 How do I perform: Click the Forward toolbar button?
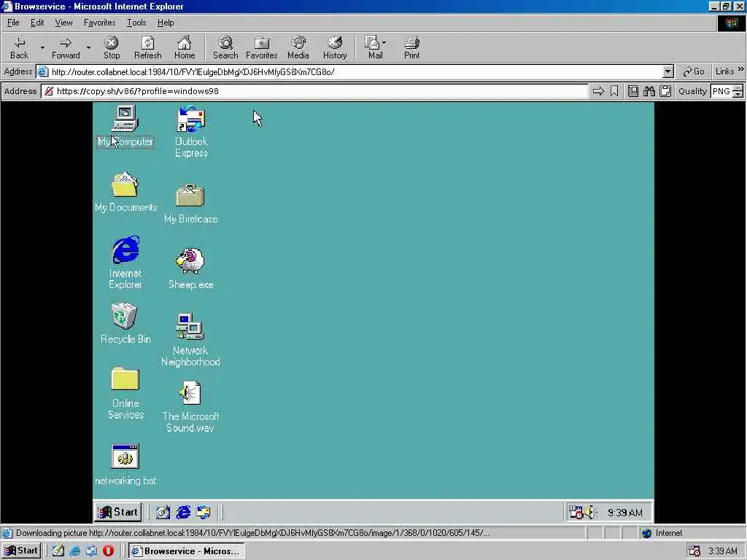click(66, 47)
